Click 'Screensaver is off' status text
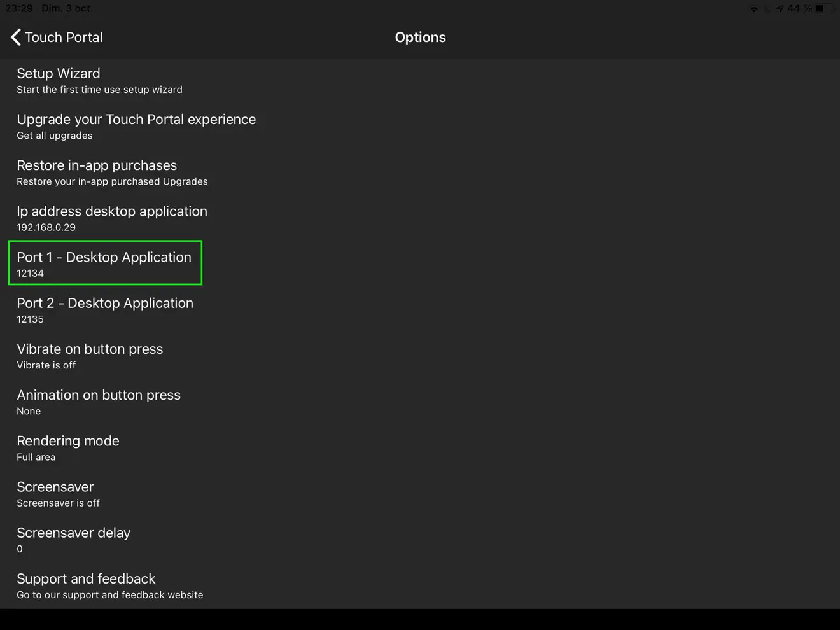 58,503
